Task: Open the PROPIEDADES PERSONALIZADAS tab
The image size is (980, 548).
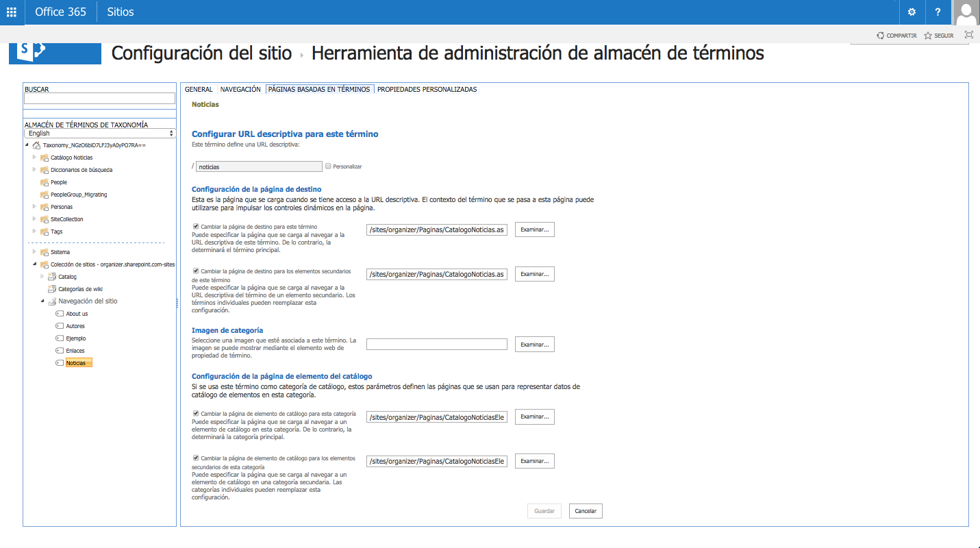Action: click(427, 88)
